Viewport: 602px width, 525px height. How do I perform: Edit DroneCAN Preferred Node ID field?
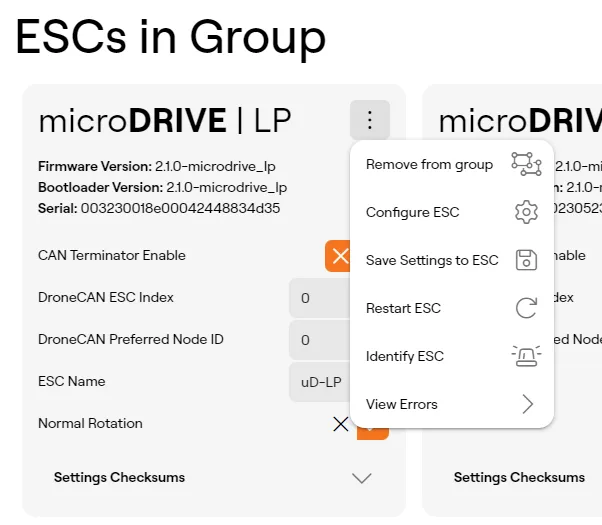[319, 340]
